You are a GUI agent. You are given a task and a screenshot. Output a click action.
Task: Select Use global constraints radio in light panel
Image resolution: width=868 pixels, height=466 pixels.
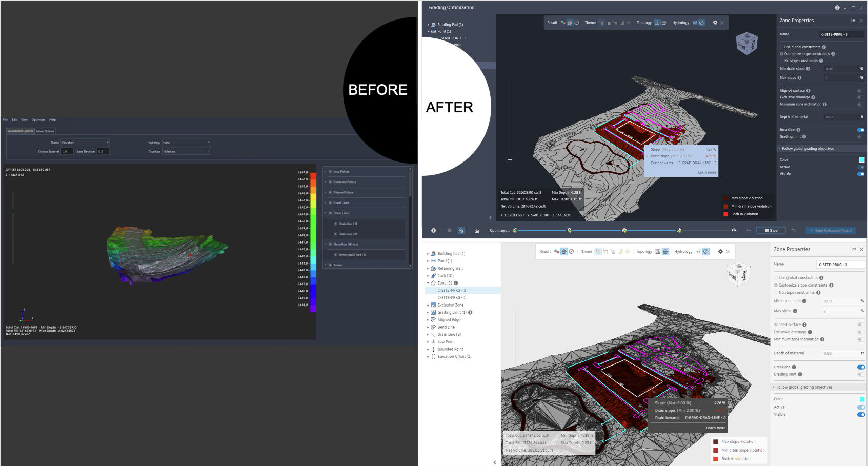click(x=776, y=278)
